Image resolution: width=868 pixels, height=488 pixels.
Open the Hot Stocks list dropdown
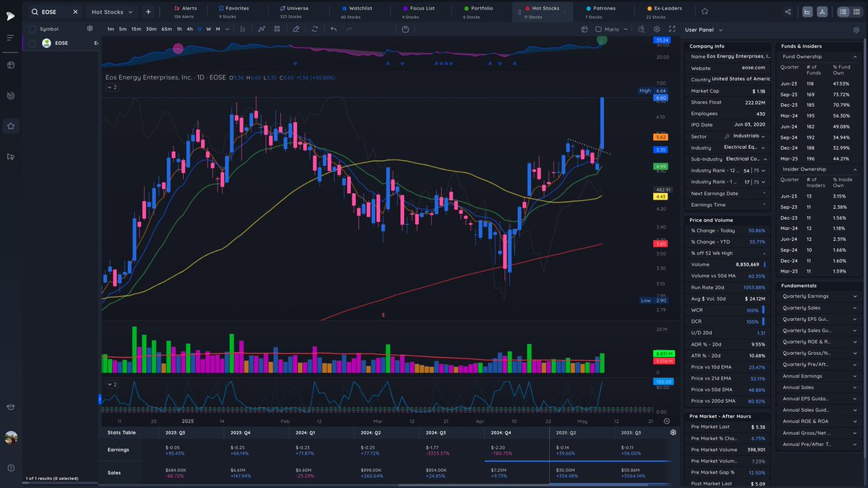[112, 12]
